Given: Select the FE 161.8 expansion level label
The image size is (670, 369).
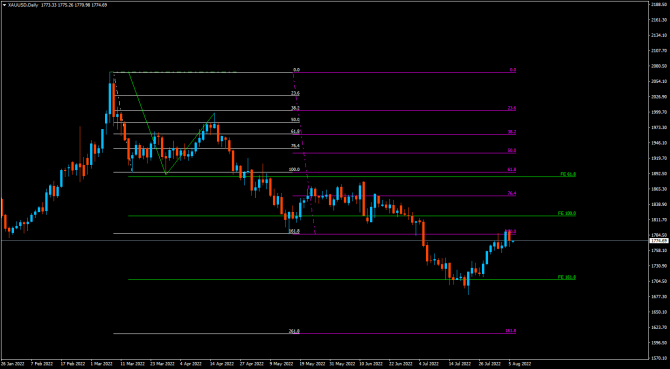Looking at the screenshot, I should [x=567, y=277].
